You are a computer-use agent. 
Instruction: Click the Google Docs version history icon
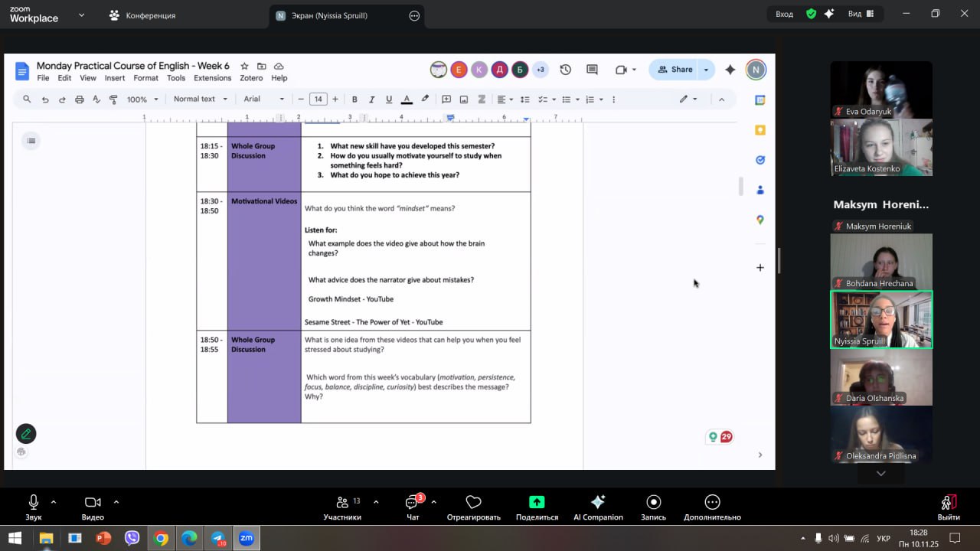(565, 70)
